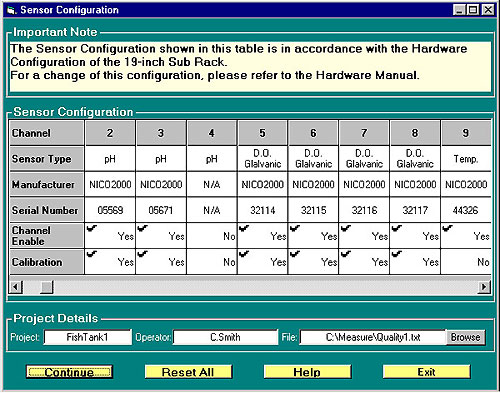The height and width of the screenshot is (393, 500).
Task: Maximize the Sensor Configuration window
Action: click(473, 10)
